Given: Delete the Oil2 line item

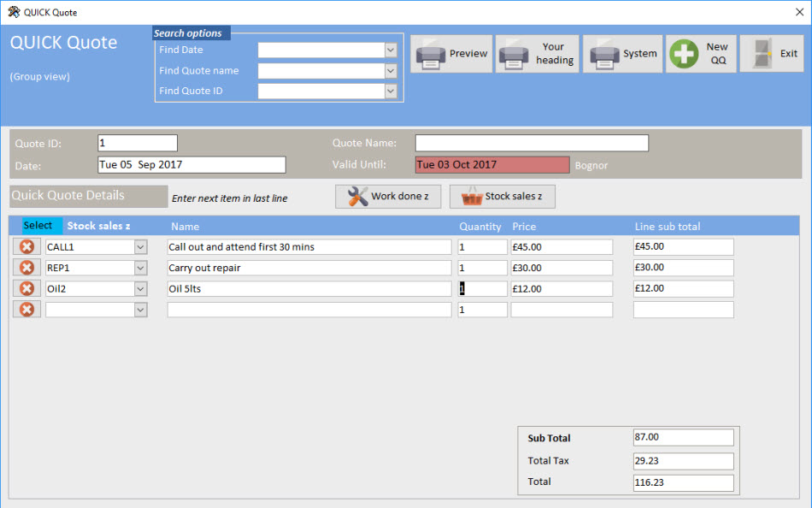Looking at the screenshot, I should 26,288.
